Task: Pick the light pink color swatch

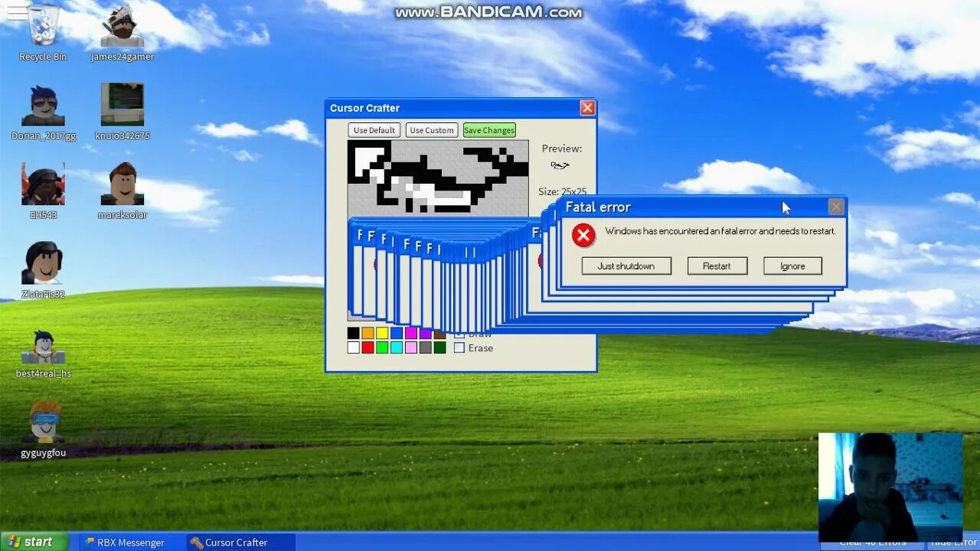Action: 411,347
